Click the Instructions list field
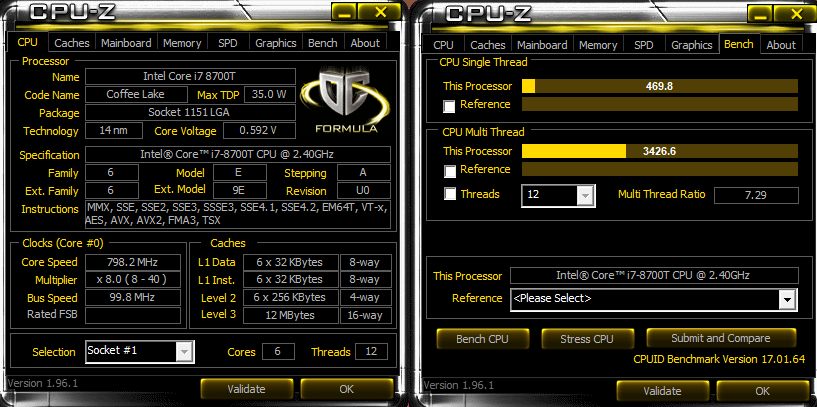This screenshot has height=407, width=817. [x=238, y=215]
